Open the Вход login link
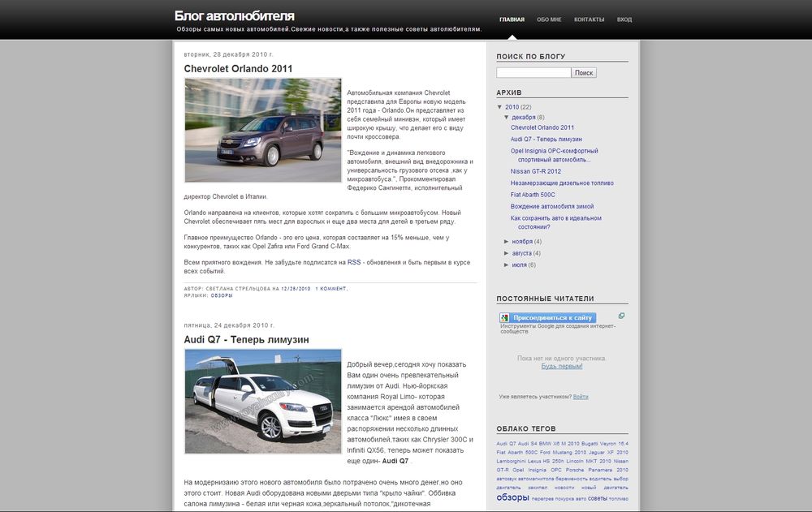The height and width of the screenshot is (512, 812). (624, 19)
